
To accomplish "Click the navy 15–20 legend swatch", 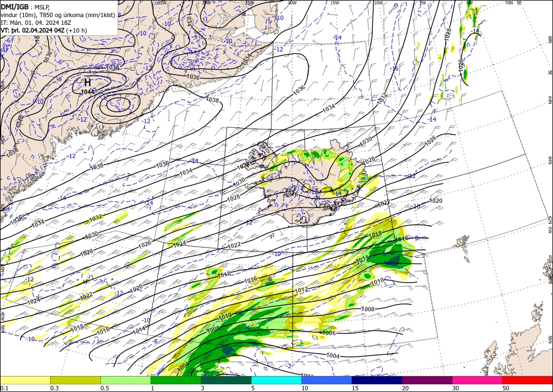I will click(377, 380).
